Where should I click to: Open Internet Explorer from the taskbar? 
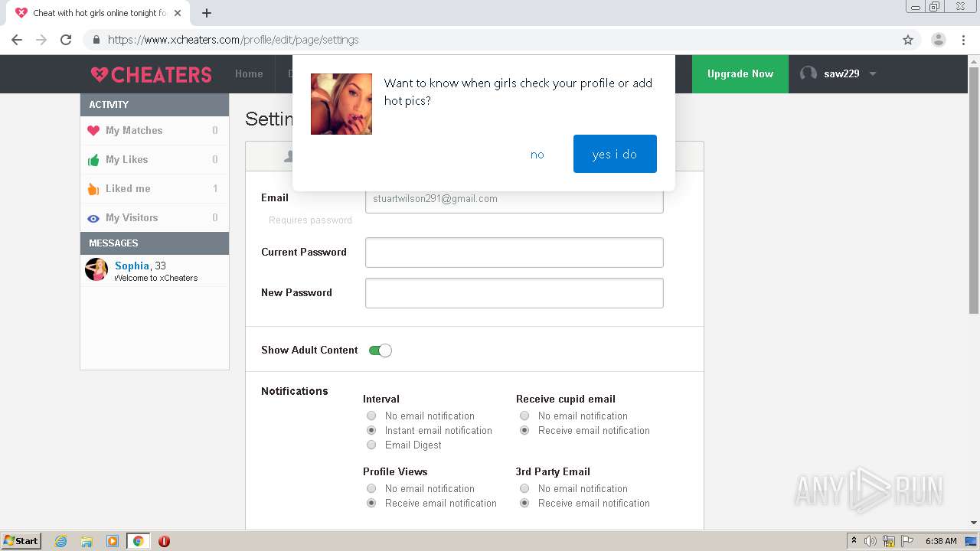61,541
